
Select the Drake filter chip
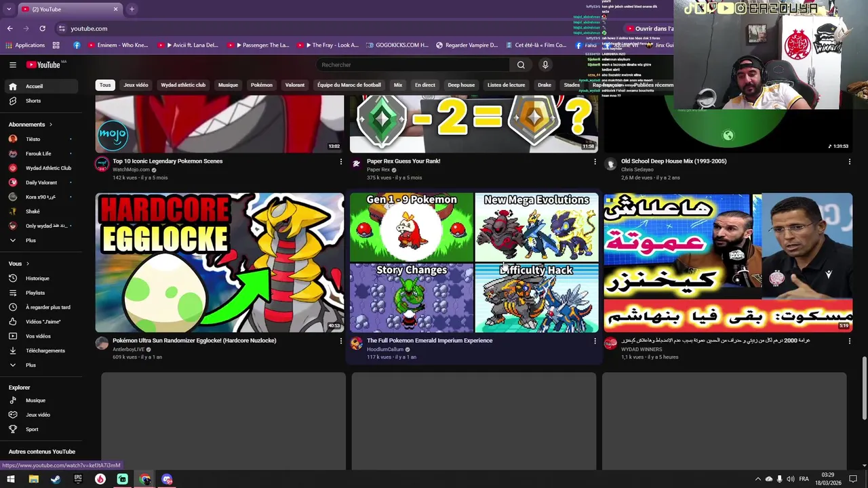click(x=545, y=85)
